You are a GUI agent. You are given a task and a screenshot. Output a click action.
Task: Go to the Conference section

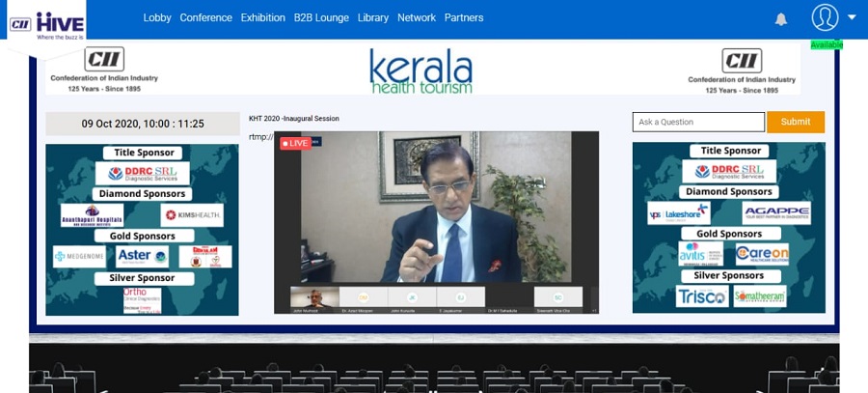(205, 17)
